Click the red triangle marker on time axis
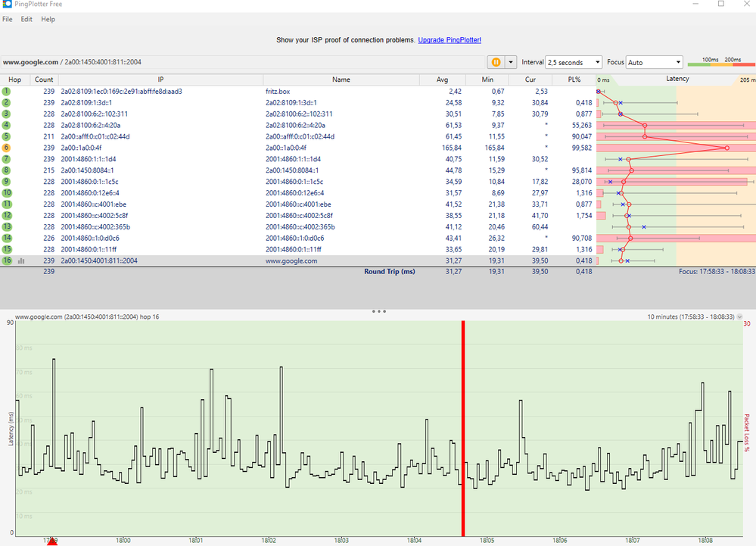Image resolution: width=756 pixels, height=546 pixels. pos(52,541)
